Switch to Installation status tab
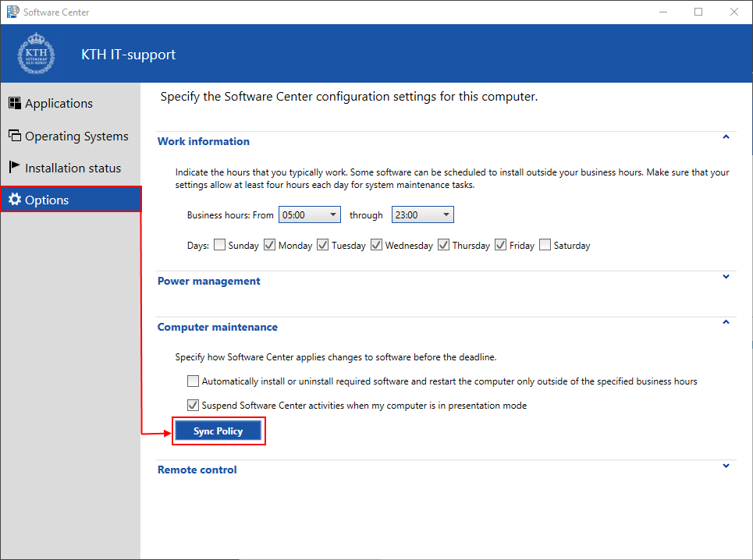The image size is (753, 560). (x=73, y=168)
